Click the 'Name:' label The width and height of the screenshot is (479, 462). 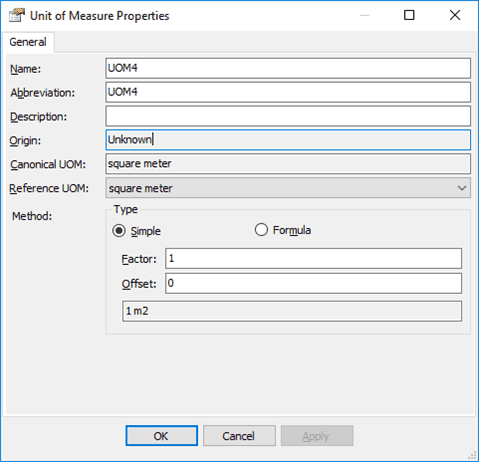[x=25, y=69]
